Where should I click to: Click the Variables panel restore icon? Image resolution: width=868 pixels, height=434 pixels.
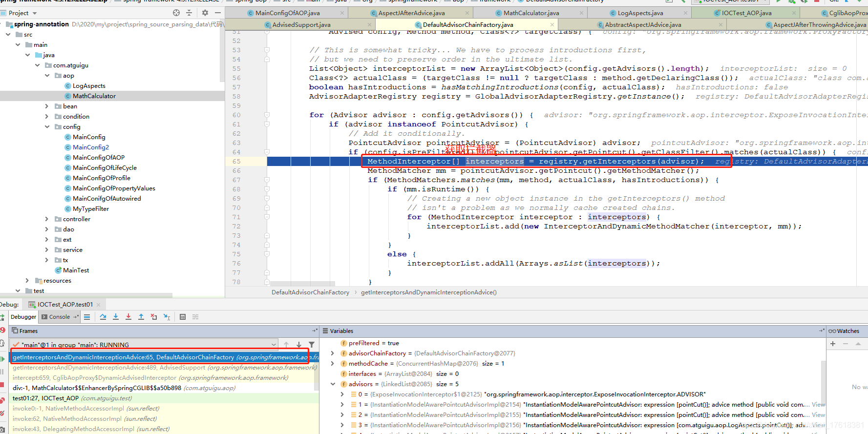822,331
